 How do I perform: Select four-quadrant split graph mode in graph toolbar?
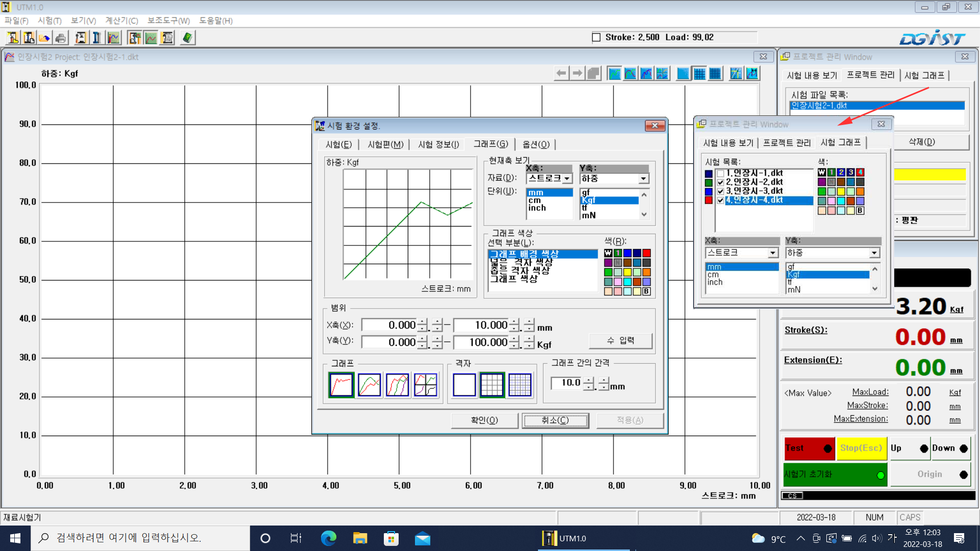point(662,73)
